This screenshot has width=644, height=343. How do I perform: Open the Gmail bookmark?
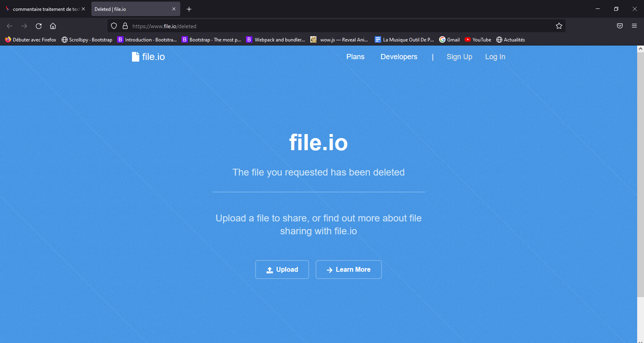[x=450, y=39]
